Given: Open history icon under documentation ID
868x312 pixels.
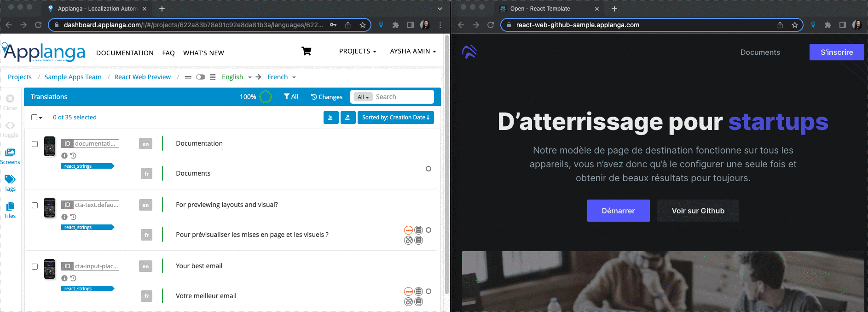Looking at the screenshot, I should (x=73, y=156).
